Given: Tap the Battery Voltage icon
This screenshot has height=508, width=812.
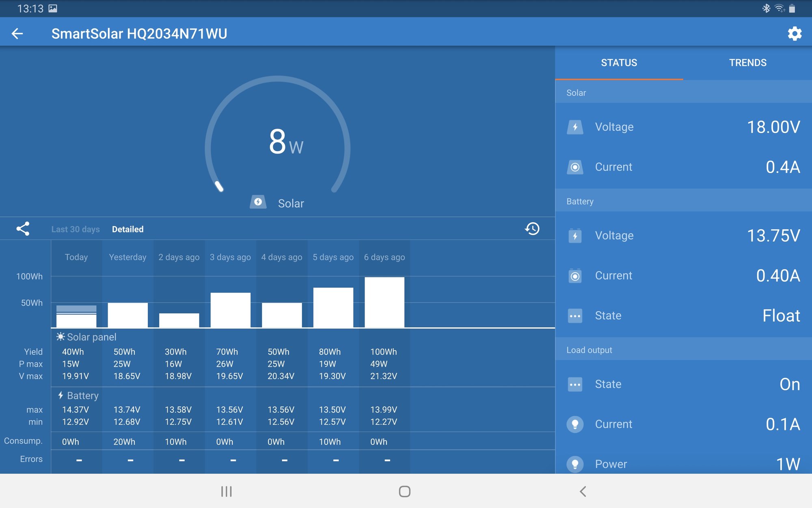Looking at the screenshot, I should (575, 236).
